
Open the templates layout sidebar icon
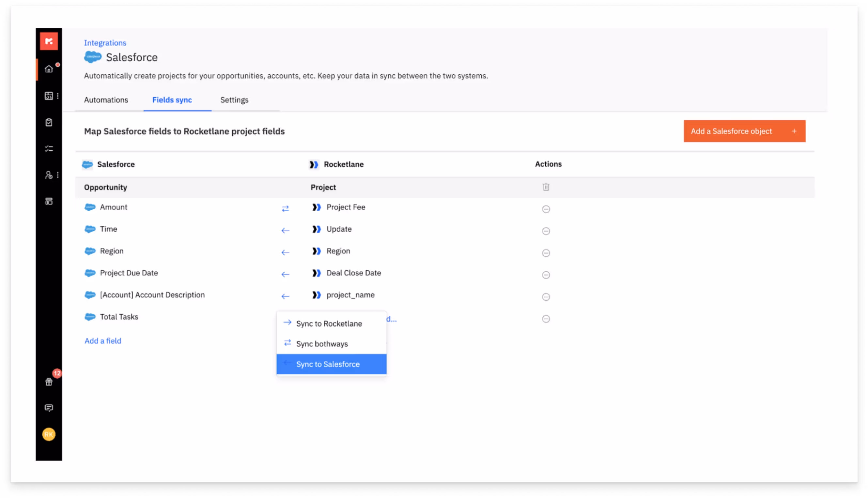tap(49, 201)
